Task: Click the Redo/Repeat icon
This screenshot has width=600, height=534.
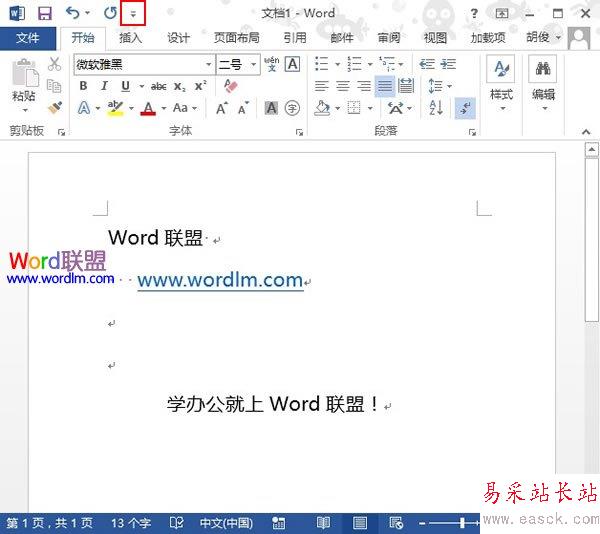Action: 110,13
